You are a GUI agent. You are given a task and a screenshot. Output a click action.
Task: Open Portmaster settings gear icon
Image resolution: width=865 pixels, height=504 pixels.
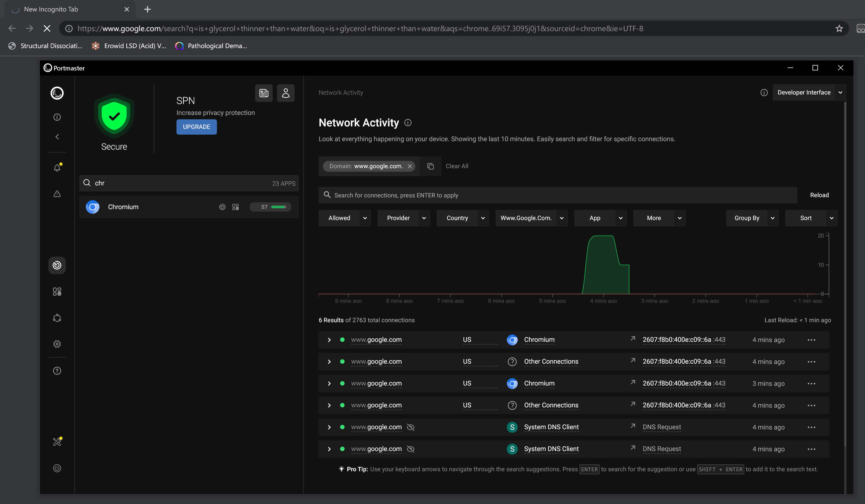tap(57, 344)
